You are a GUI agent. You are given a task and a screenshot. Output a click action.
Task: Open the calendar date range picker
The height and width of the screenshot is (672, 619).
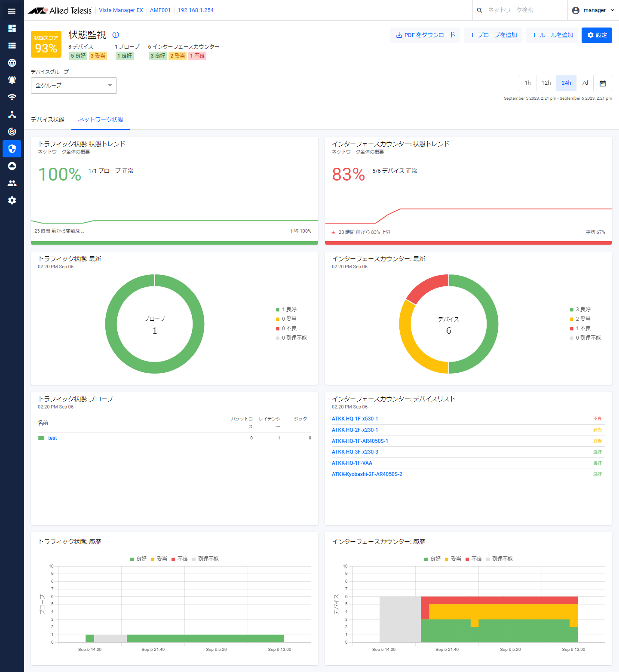(602, 83)
